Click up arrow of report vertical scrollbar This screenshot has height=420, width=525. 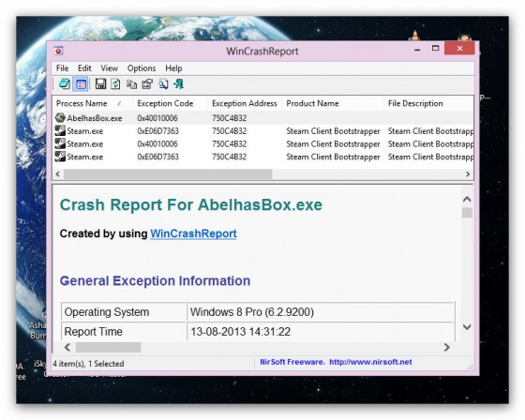coord(467,200)
